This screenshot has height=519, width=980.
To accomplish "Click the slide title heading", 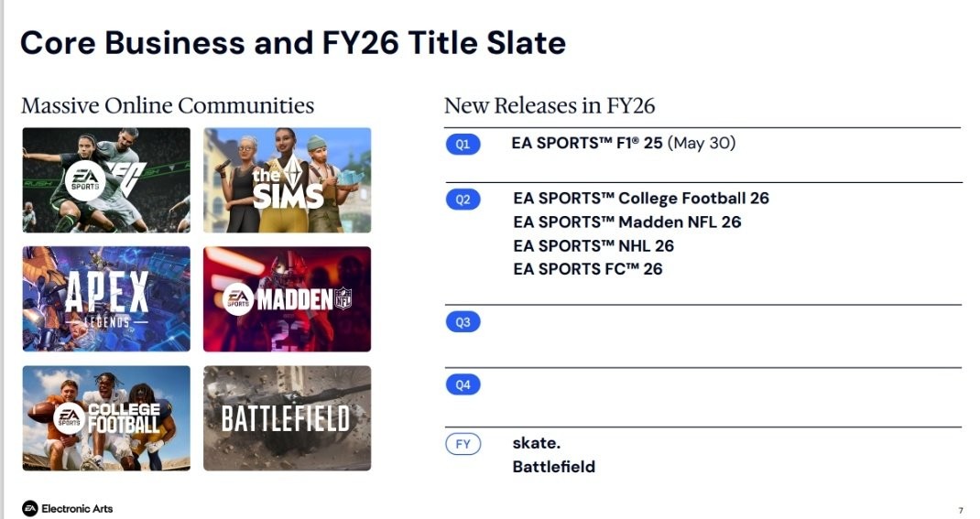I will [292, 42].
